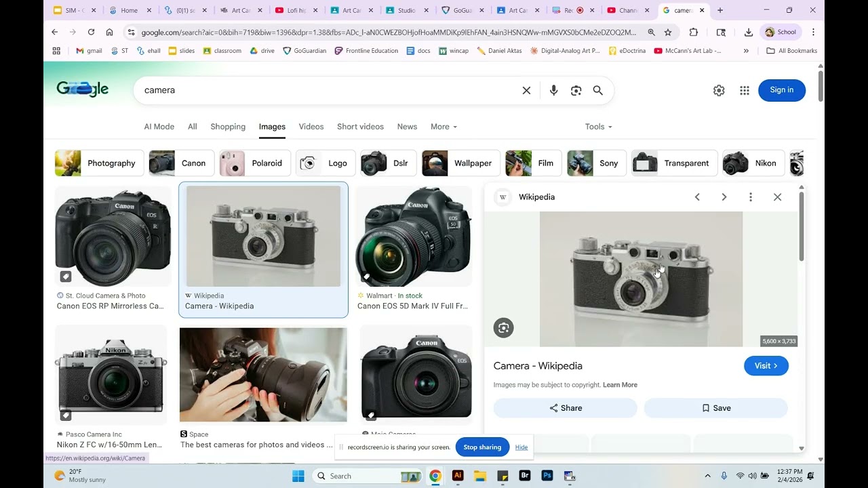Viewport: 868px width, 488px height.
Task: Open the School profile menu
Action: (x=781, y=32)
